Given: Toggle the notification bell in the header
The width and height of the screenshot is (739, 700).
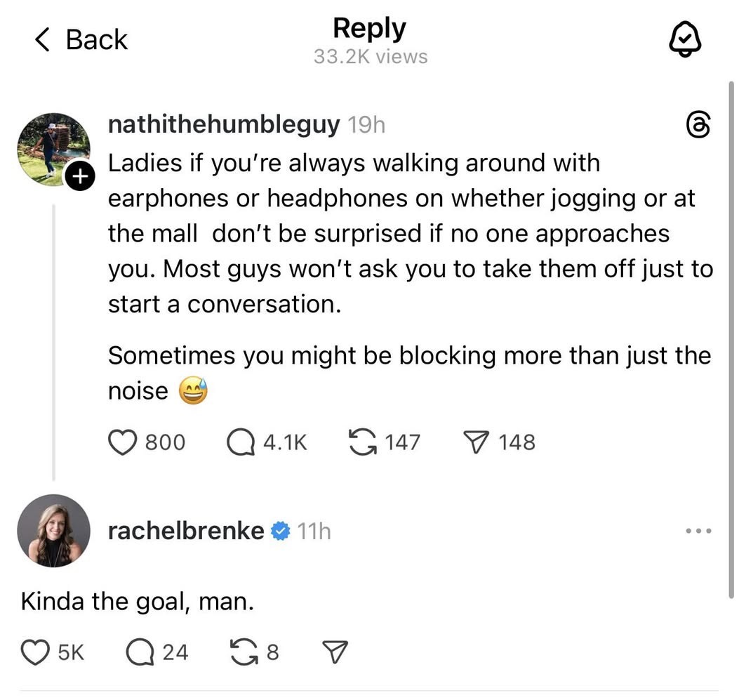Looking at the screenshot, I should (686, 41).
